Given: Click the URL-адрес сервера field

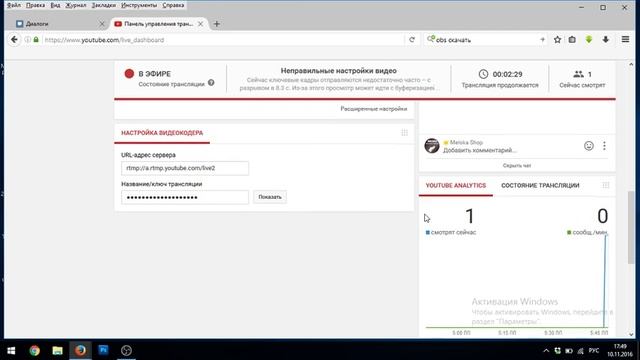Looking at the screenshot, I should [185, 168].
